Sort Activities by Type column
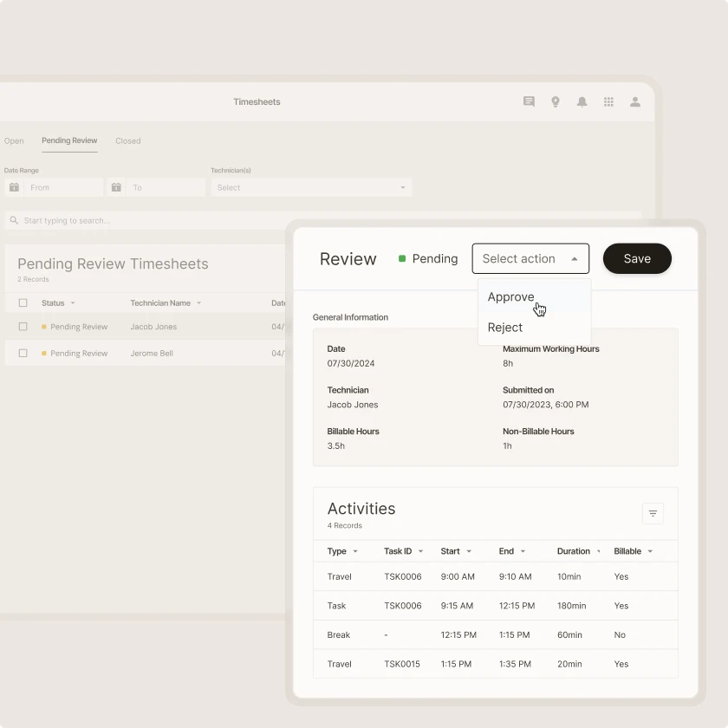The width and height of the screenshot is (728, 728). click(355, 551)
